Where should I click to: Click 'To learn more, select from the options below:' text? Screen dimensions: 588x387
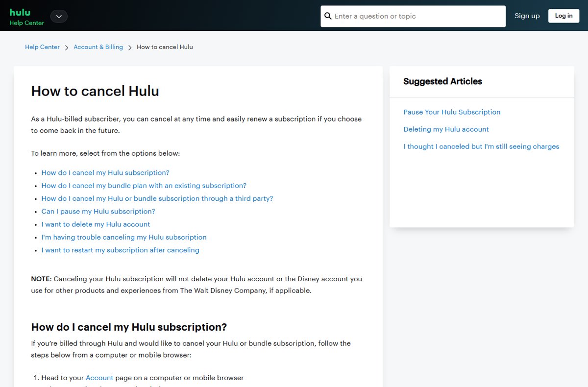105,153
